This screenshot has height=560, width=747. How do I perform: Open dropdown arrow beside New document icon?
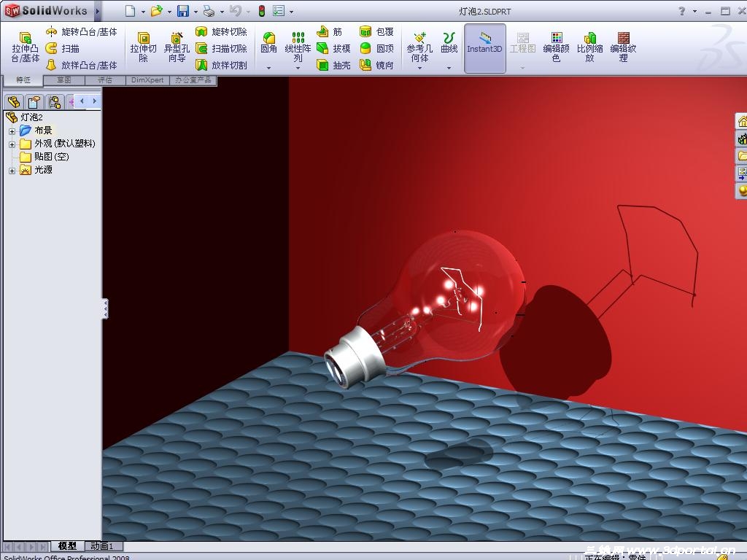coord(143,12)
